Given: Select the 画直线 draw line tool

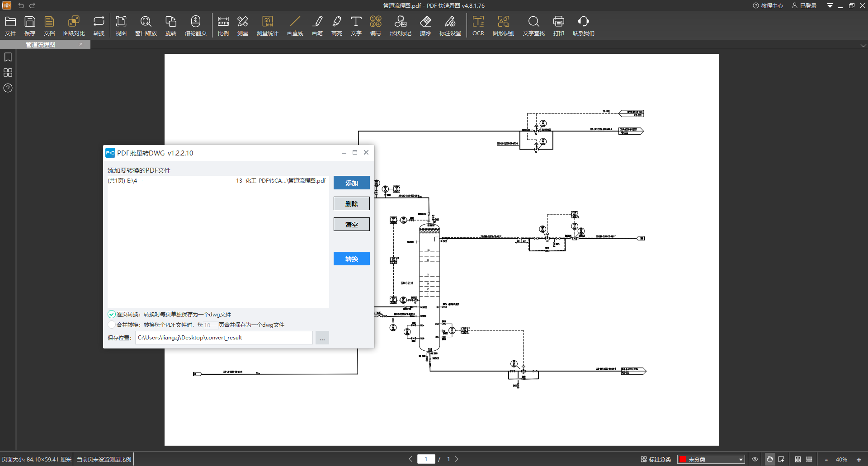Looking at the screenshot, I should pyautogui.click(x=295, y=25).
